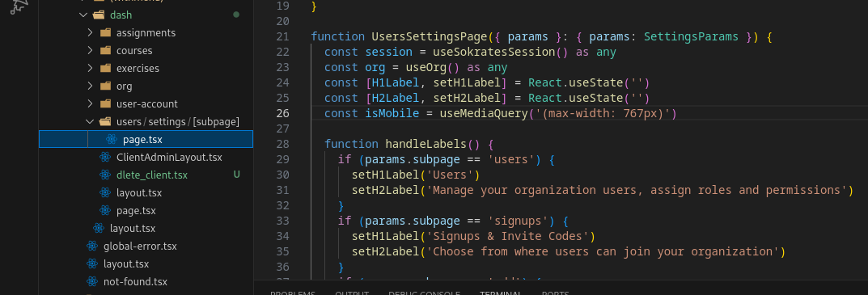
Task: Click the open folder icon beside users/settings/[subpage]
Action: pos(105,121)
